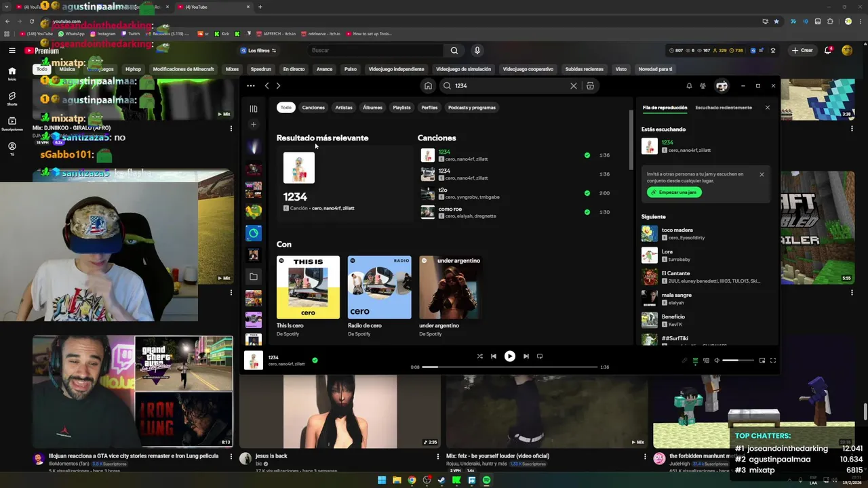Toggle the queue icon in player bar
868x488 pixels.
tap(695, 361)
